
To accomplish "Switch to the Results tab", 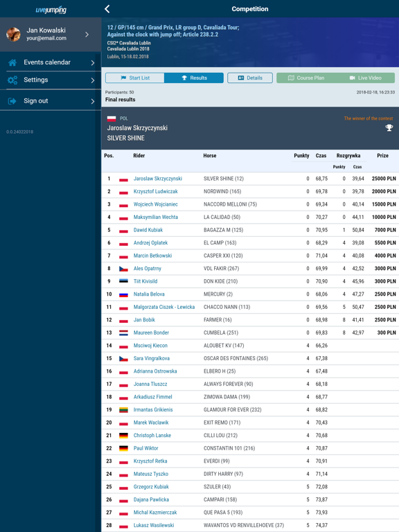I will [x=194, y=78].
